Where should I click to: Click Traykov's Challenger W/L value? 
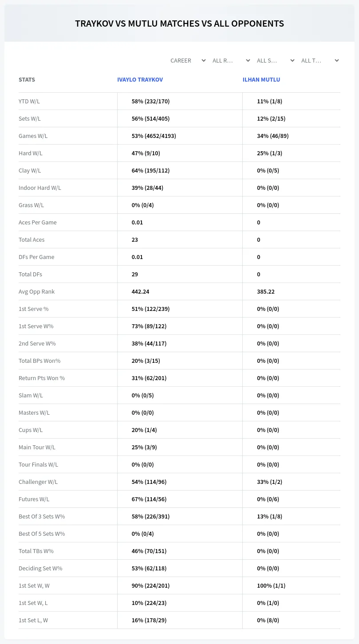149,482
